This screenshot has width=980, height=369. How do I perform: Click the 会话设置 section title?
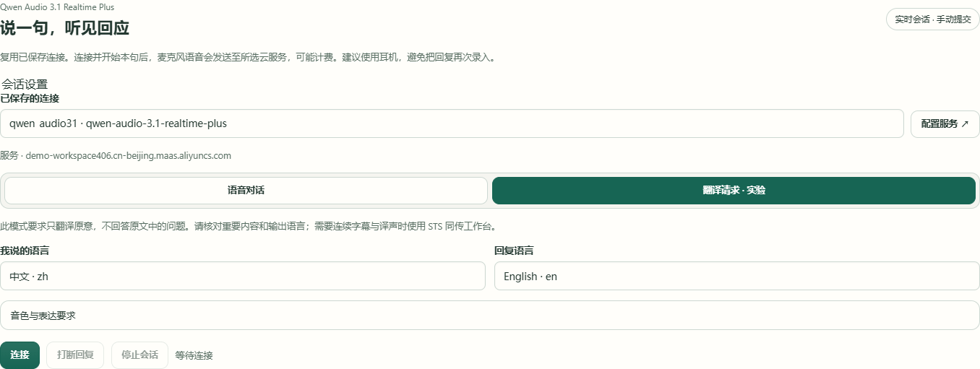(25, 84)
